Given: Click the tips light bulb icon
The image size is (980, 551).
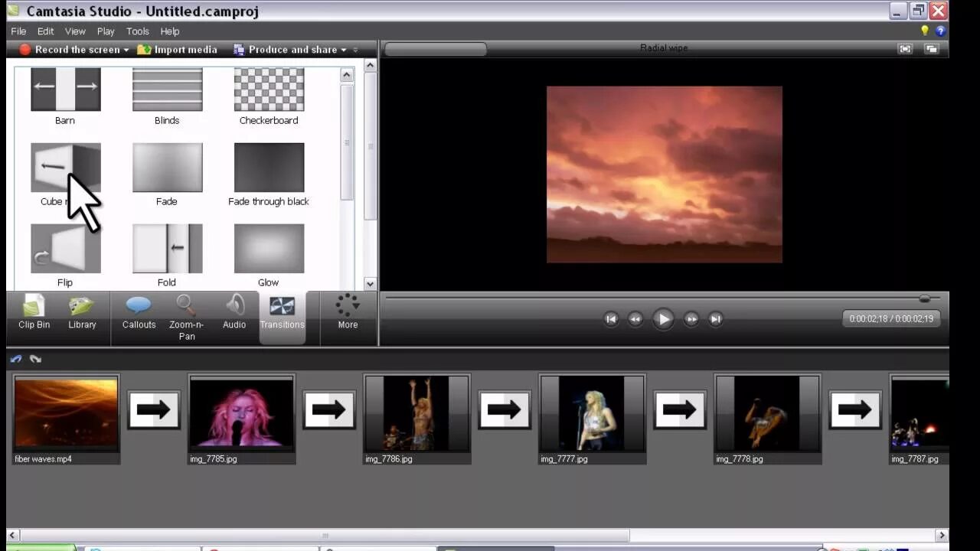Looking at the screenshot, I should point(925,31).
